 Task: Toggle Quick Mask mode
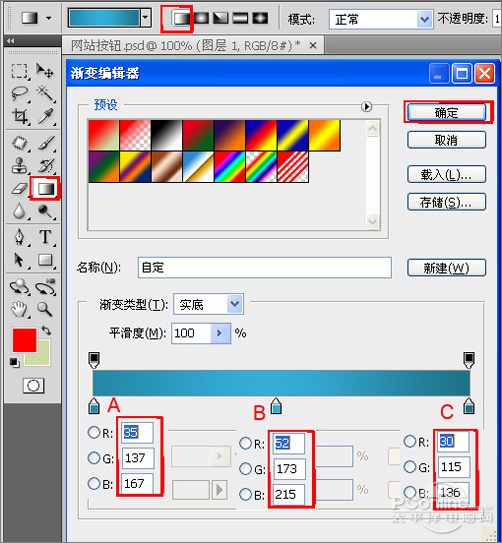pos(33,385)
